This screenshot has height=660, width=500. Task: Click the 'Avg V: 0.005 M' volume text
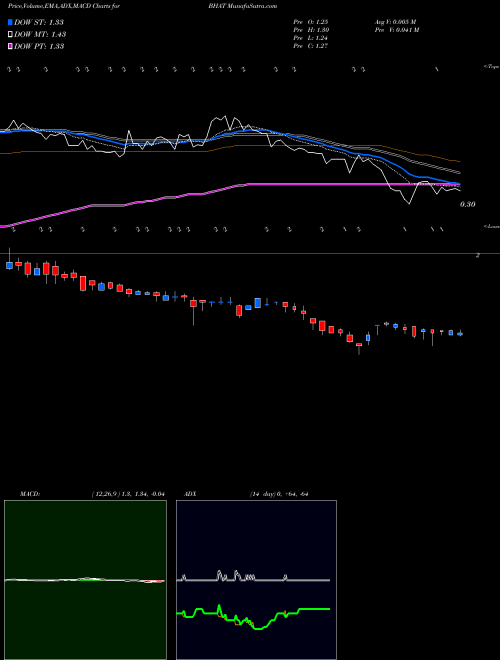click(396, 22)
